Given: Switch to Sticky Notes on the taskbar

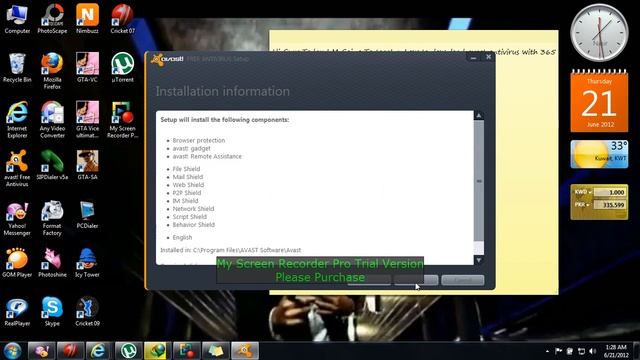Looking at the screenshot, I should [x=216, y=351].
